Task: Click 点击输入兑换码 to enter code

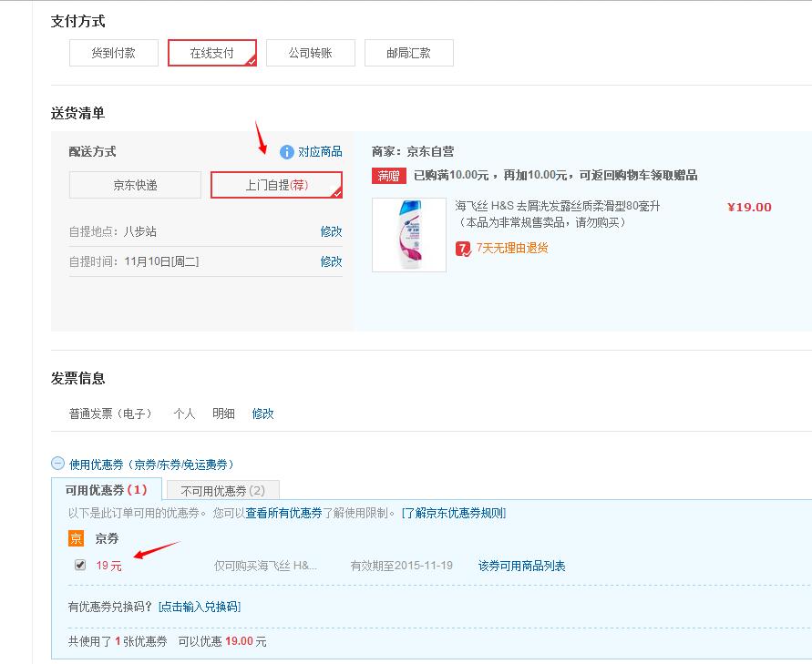Action: (x=200, y=607)
